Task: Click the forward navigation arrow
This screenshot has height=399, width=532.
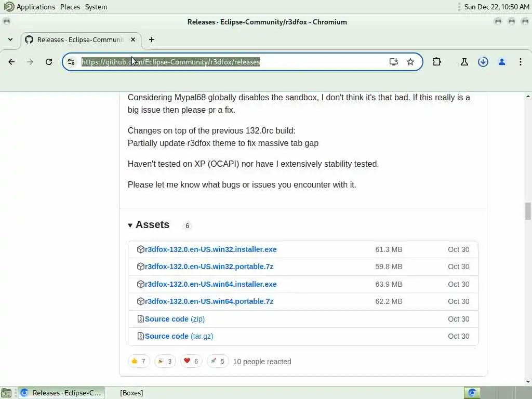Action: point(30,62)
